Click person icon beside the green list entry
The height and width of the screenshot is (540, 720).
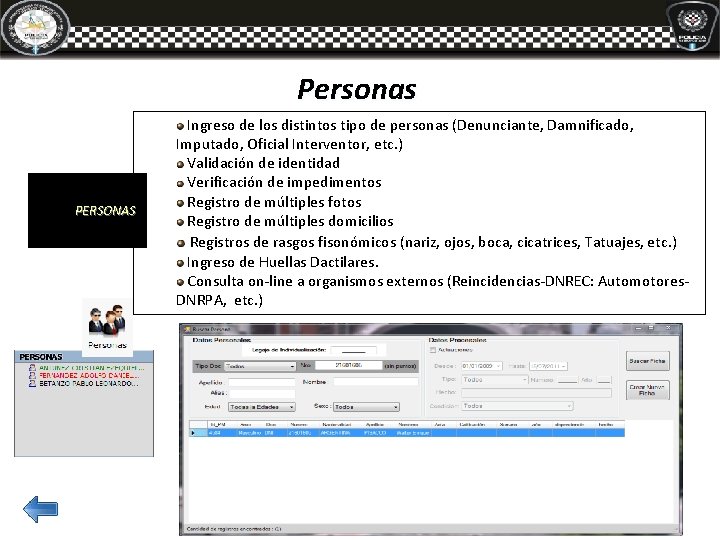(32, 368)
